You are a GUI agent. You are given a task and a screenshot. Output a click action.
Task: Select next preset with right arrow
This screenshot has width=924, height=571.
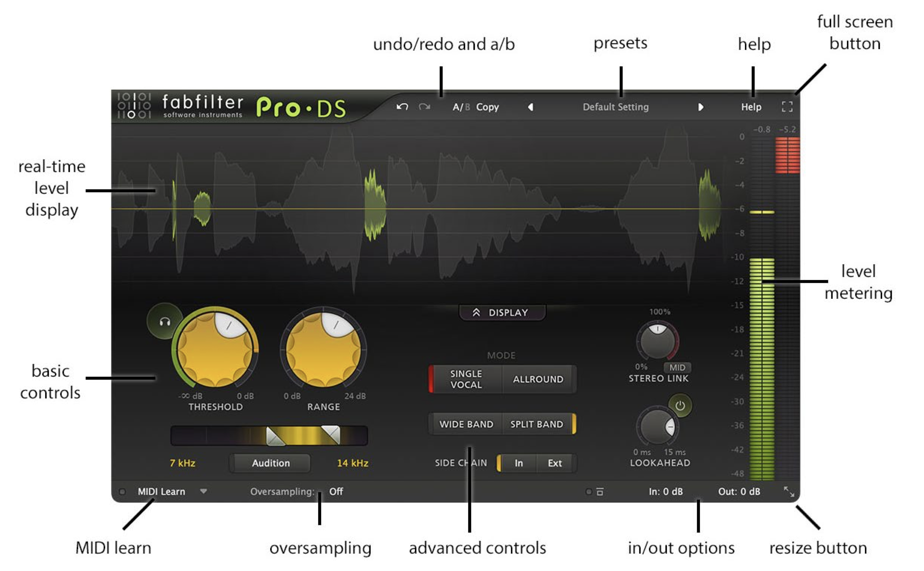click(x=701, y=107)
